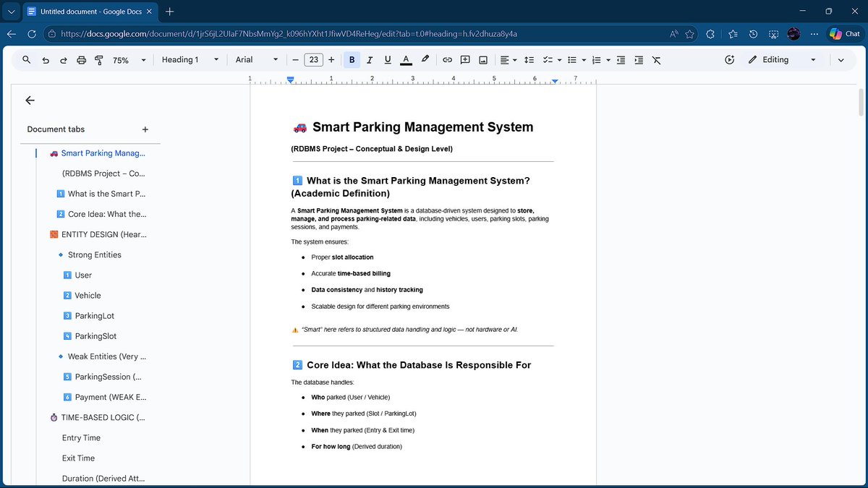The image size is (868, 488).
Task: Switch to Untitled document browser tab
Action: pyautogui.click(x=89, y=12)
